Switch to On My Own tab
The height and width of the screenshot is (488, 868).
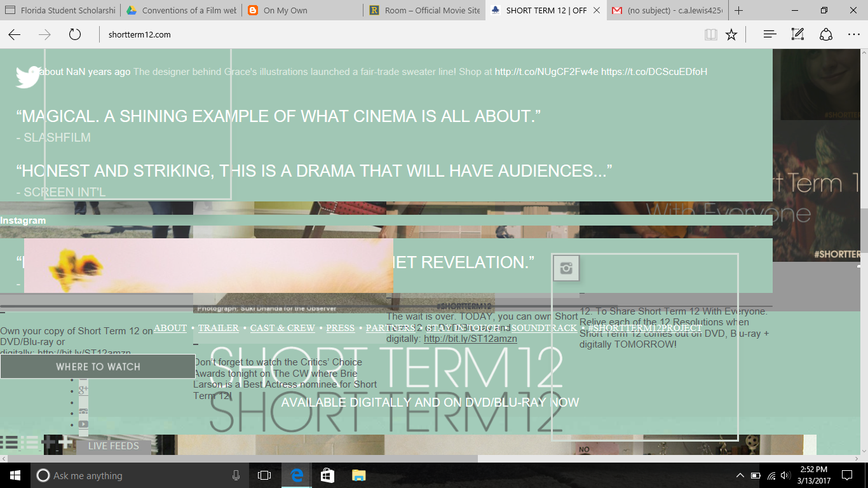pos(302,10)
